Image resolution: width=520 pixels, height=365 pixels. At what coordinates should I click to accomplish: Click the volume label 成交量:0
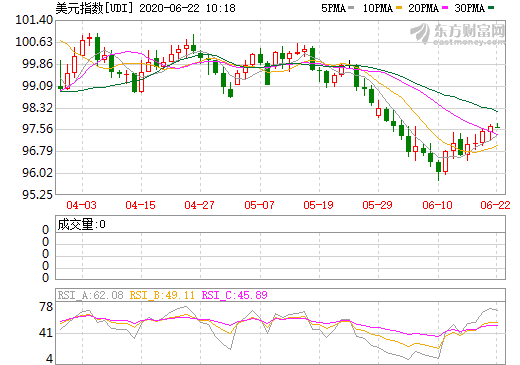(81, 224)
